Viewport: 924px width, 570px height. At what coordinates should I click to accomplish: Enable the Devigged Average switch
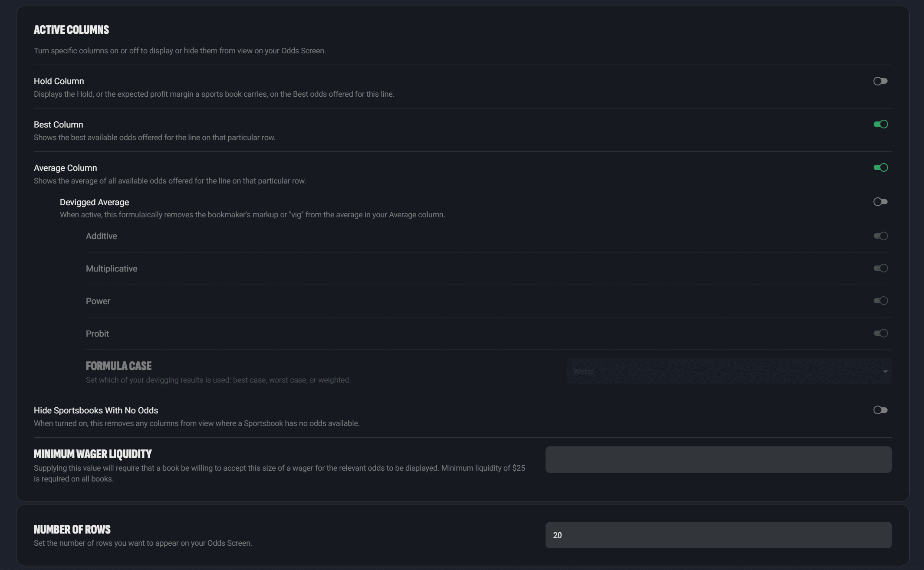click(x=881, y=201)
